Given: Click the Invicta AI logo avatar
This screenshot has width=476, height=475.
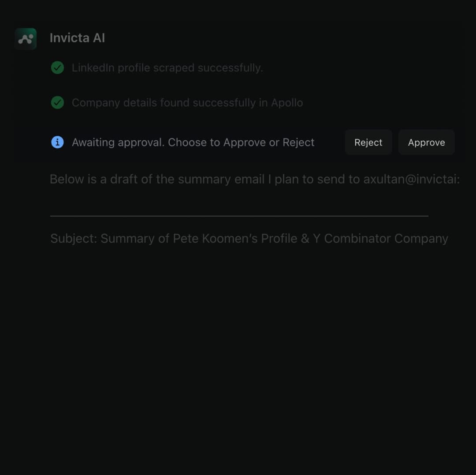Looking at the screenshot, I should pyautogui.click(x=26, y=39).
